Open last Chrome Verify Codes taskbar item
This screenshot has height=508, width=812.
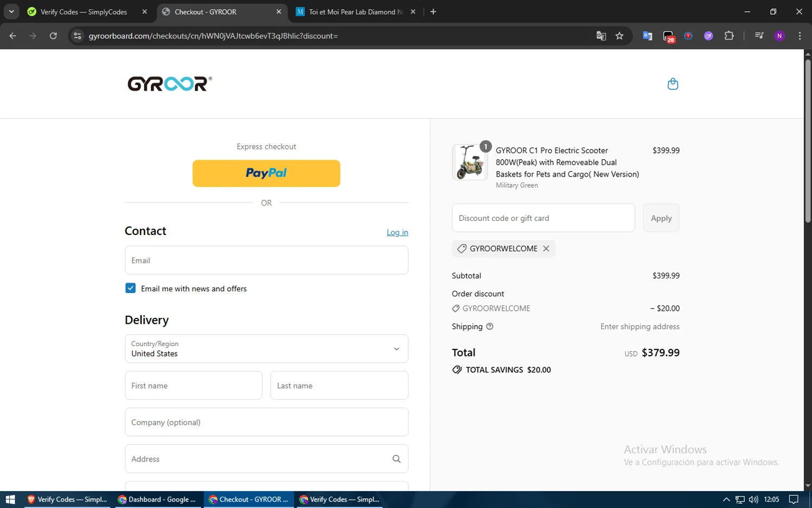(x=339, y=499)
